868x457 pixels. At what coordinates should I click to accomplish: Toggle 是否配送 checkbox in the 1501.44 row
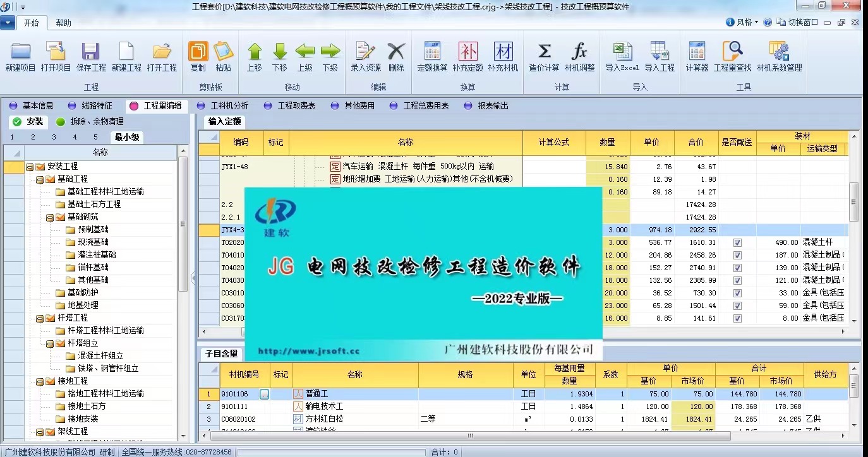point(737,306)
